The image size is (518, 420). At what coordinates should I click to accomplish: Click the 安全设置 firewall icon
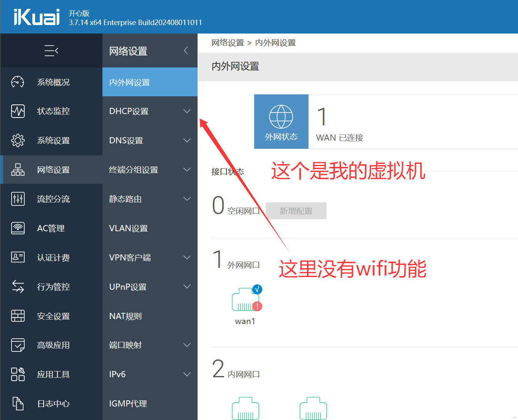(x=18, y=316)
